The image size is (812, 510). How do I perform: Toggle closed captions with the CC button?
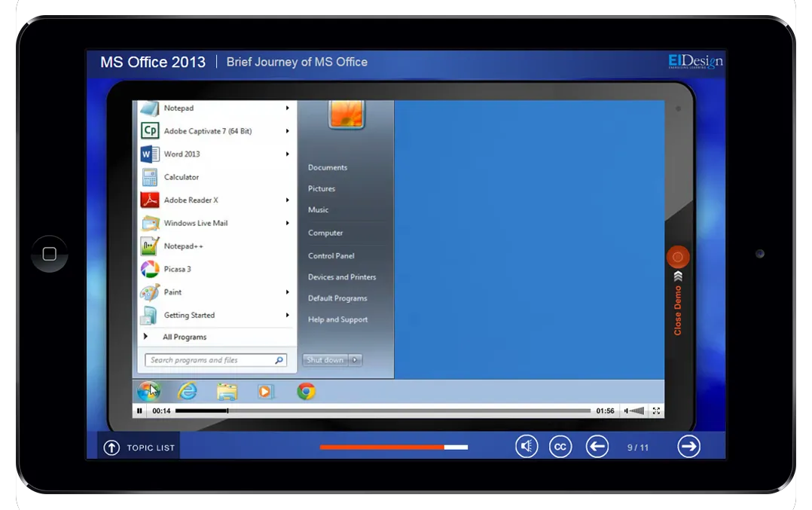point(560,446)
